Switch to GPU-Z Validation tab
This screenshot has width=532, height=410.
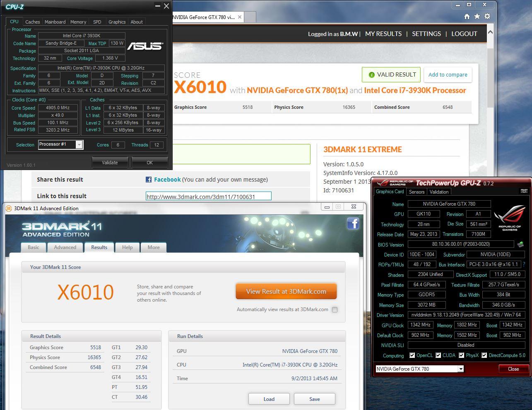point(439,192)
